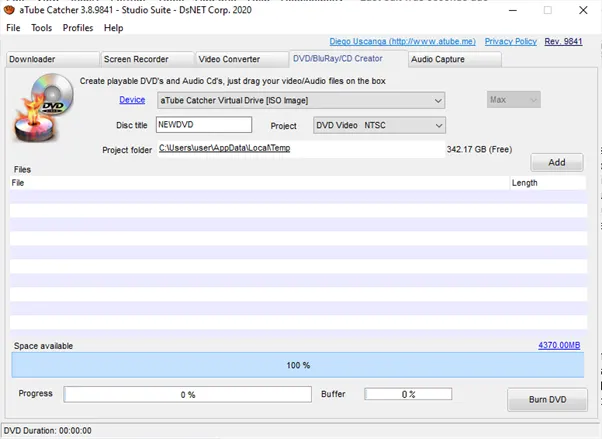This screenshot has width=602, height=439.
Task: Open the Help menu
Action: 114,28
